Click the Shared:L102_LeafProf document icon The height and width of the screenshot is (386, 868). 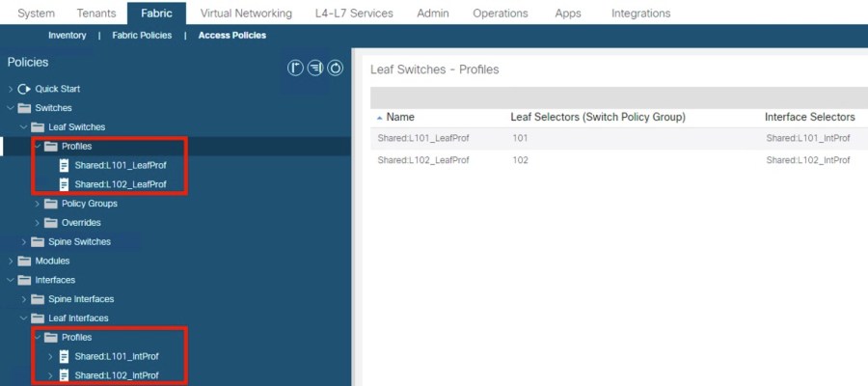(65, 184)
